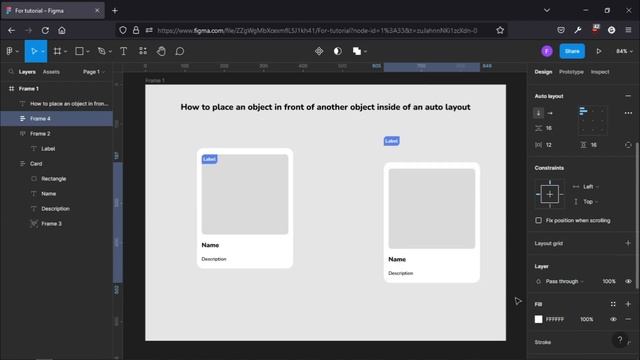Toggle fill visibility eye icon
The image size is (640, 360).
pyautogui.click(x=613, y=319)
